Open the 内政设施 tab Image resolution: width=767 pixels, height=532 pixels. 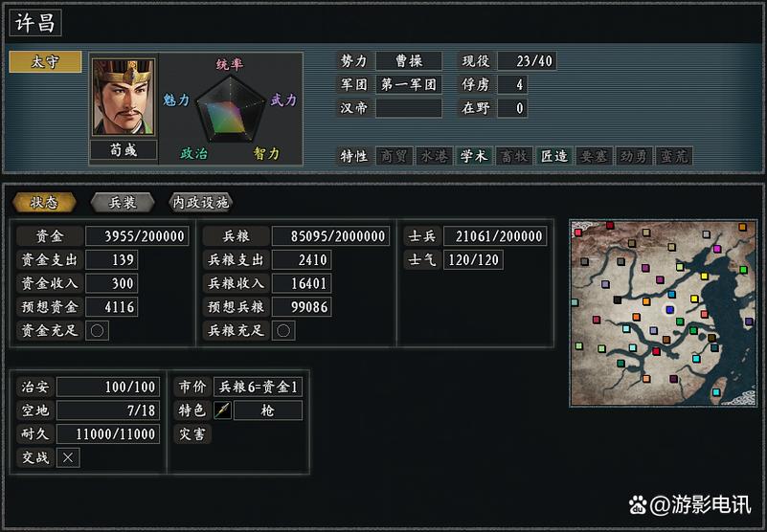pyautogui.click(x=200, y=203)
